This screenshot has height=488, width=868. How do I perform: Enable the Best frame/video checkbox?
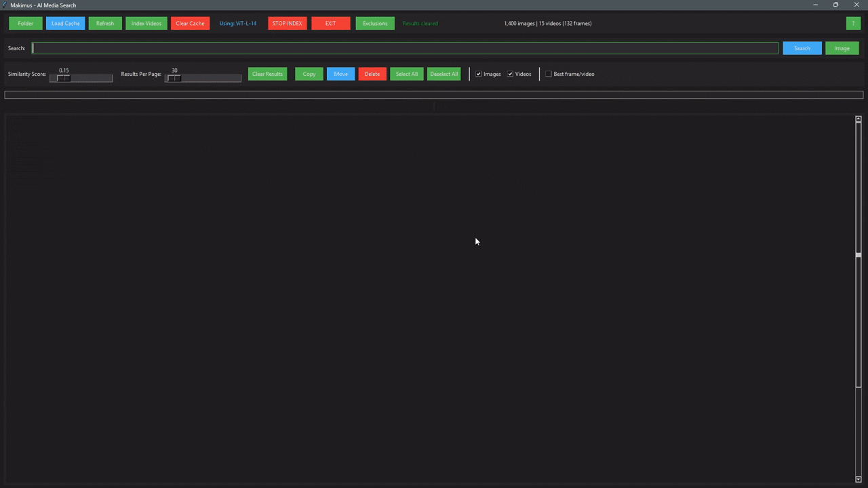pyautogui.click(x=549, y=74)
